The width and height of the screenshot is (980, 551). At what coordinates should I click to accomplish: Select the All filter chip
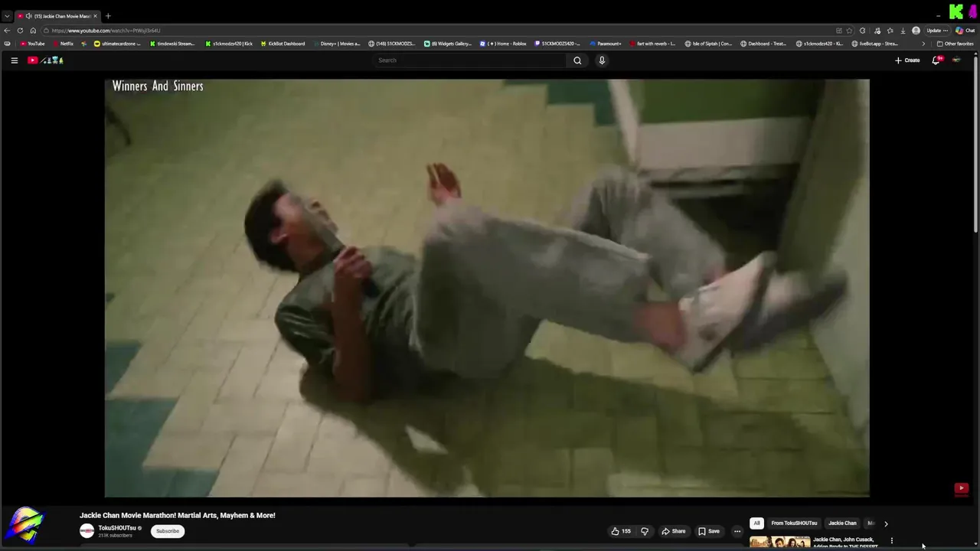756,523
